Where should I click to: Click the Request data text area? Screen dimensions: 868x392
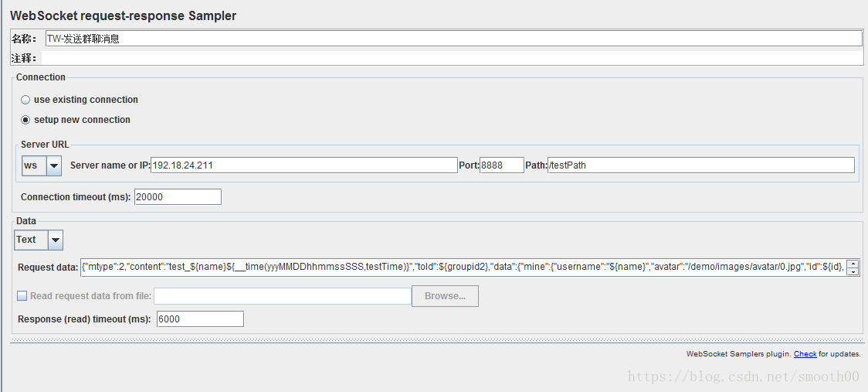click(464, 268)
